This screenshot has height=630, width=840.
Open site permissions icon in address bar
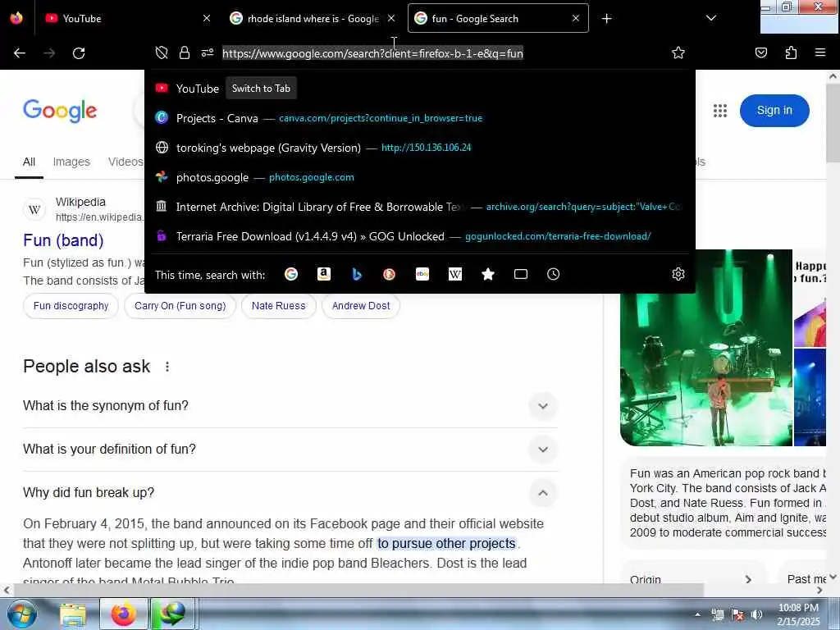(208, 52)
